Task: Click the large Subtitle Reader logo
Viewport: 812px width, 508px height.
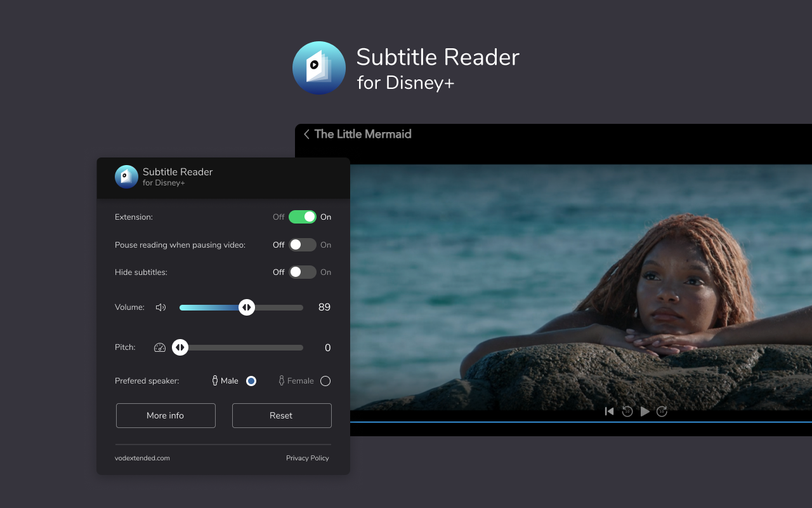Action: (319, 68)
